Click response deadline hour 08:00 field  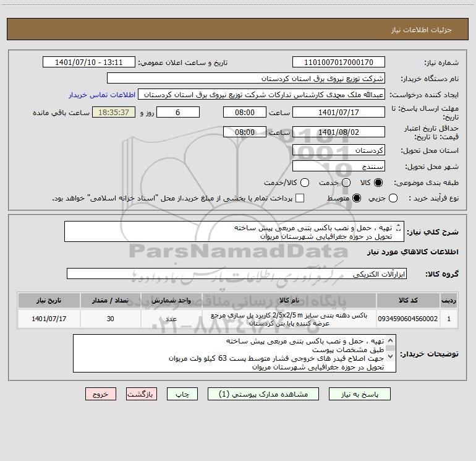coord(245,112)
